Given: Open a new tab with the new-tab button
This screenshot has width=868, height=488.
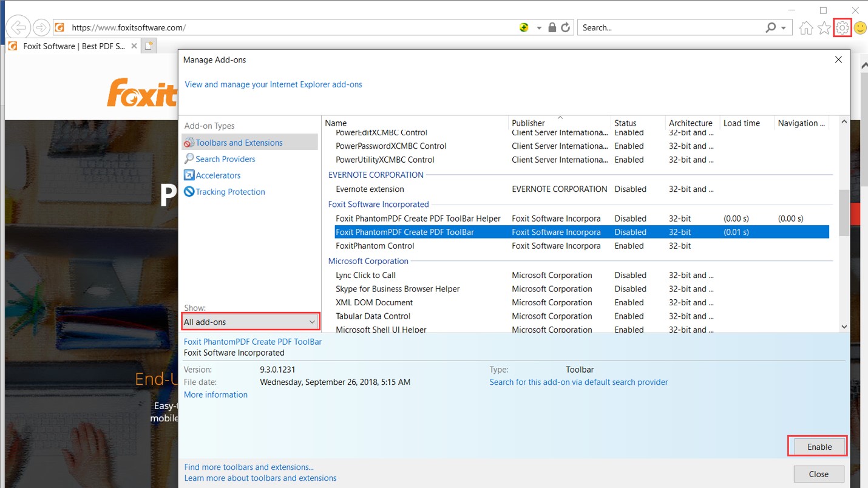Looking at the screenshot, I should click(149, 46).
